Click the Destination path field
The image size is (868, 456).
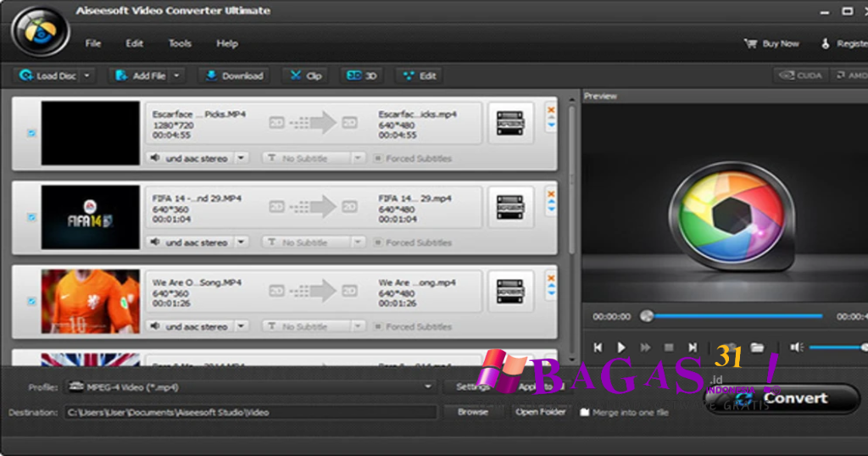250,412
